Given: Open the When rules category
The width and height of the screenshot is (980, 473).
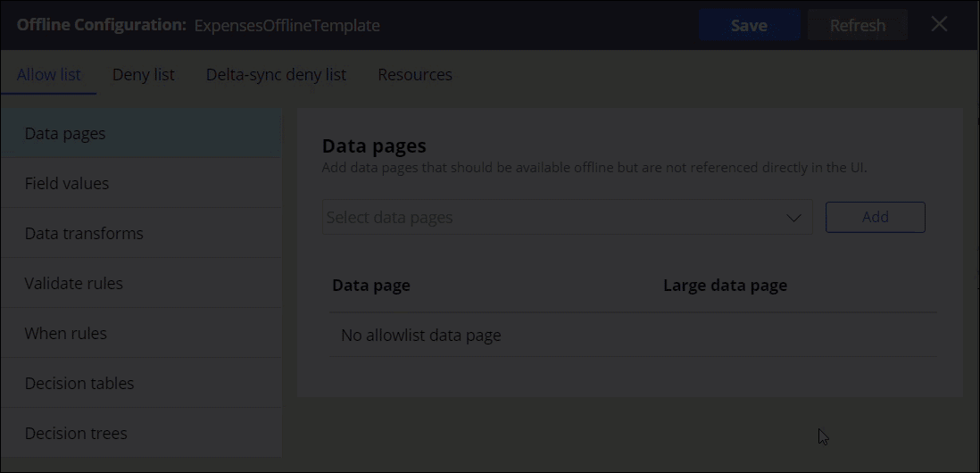Looking at the screenshot, I should [x=141, y=333].
